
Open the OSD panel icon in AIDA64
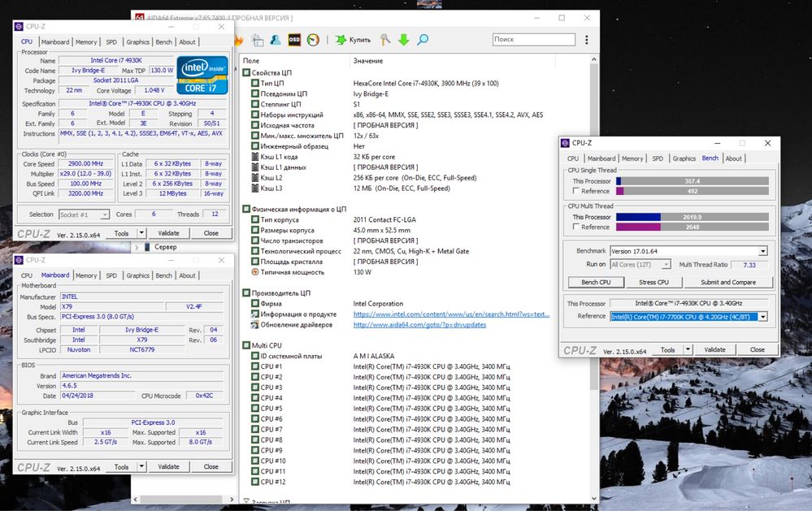(294, 40)
